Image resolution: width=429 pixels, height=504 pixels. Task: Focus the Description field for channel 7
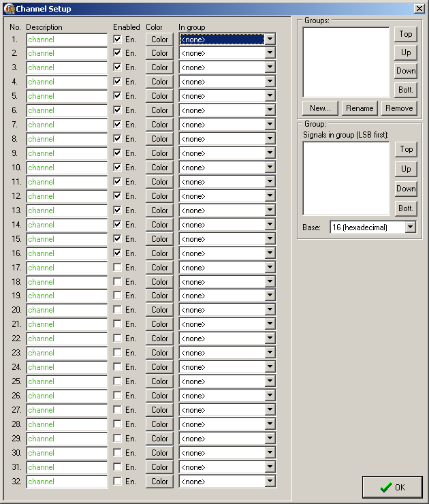(67, 125)
